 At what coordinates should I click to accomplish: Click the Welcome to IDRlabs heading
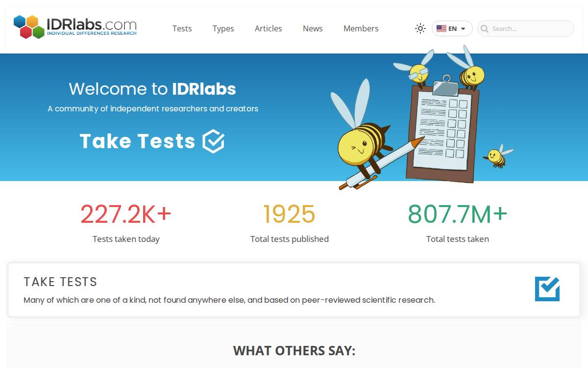point(152,89)
